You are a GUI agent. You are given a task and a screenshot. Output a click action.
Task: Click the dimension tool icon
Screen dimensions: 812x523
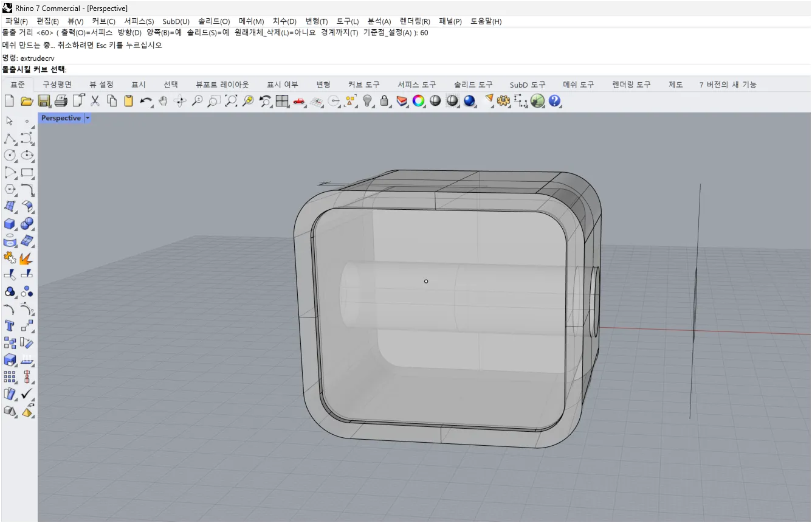click(520, 101)
